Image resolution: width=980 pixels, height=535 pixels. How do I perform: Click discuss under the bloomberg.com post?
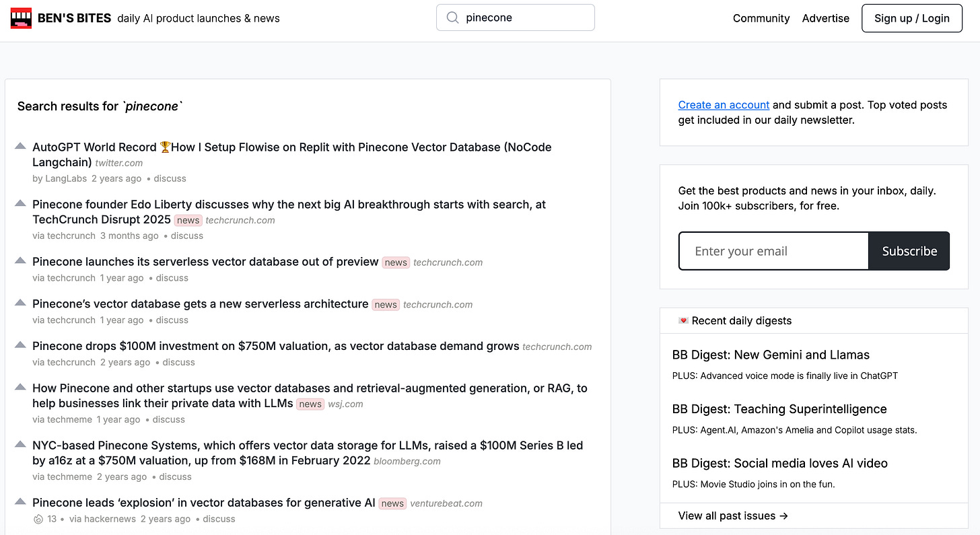coord(176,476)
